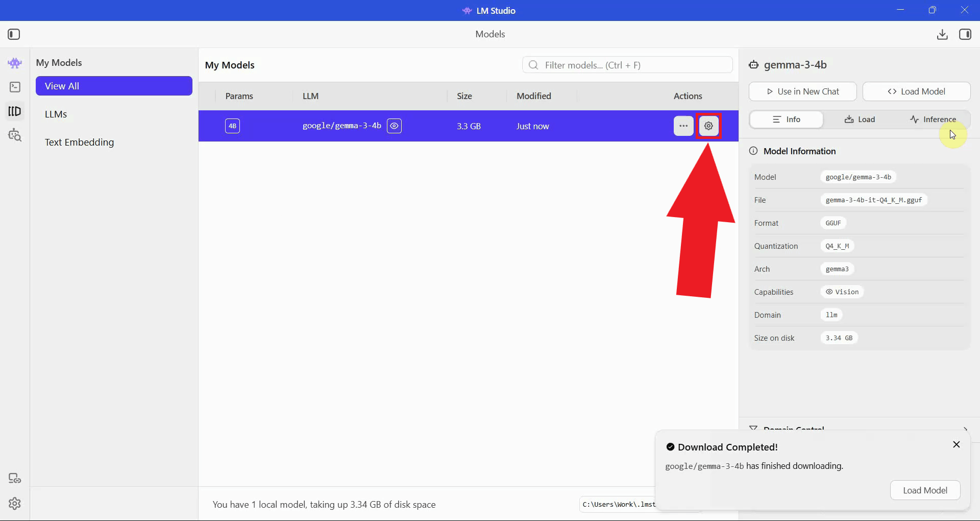Open settings gear for gemma-3-4b model
The height and width of the screenshot is (521, 980).
click(709, 126)
